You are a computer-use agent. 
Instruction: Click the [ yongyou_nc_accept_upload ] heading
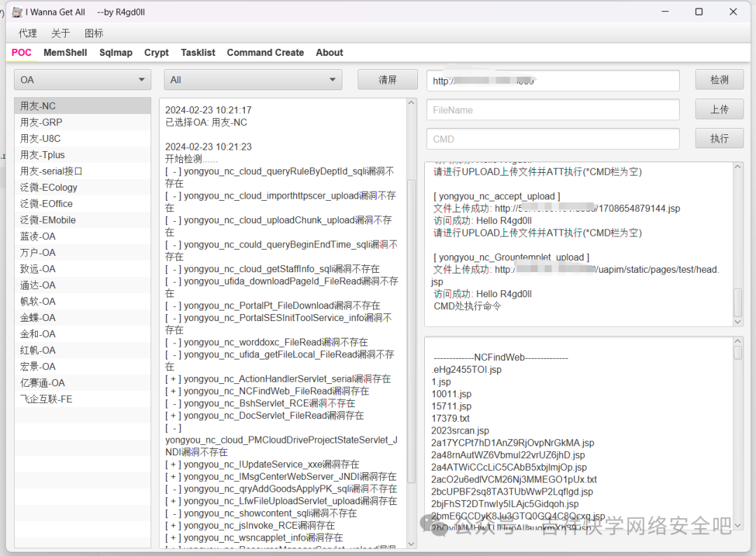pos(497,197)
